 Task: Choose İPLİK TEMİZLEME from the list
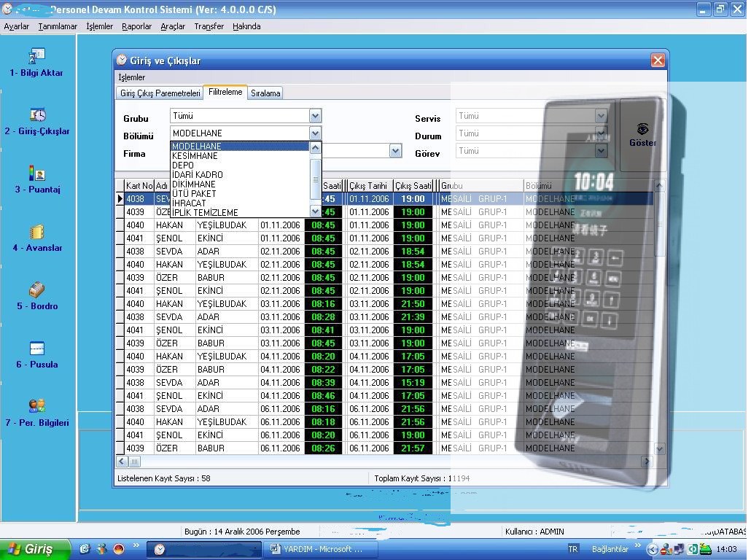(x=240, y=213)
